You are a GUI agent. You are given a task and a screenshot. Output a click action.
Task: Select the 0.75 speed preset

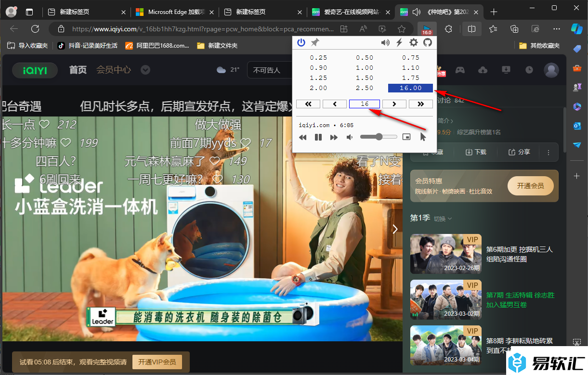(x=410, y=58)
